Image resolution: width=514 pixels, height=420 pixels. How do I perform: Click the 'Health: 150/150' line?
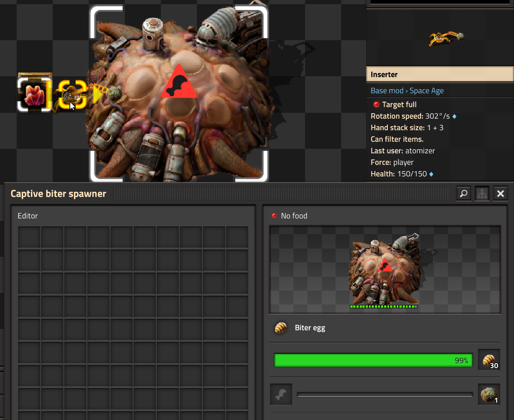coord(398,174)
